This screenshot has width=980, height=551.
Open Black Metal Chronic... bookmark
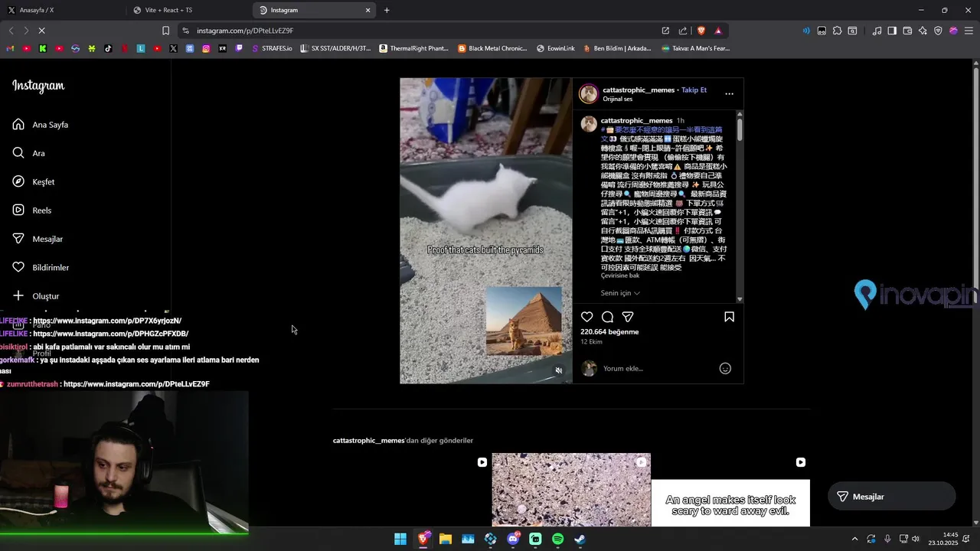click(x=492, y=48)
